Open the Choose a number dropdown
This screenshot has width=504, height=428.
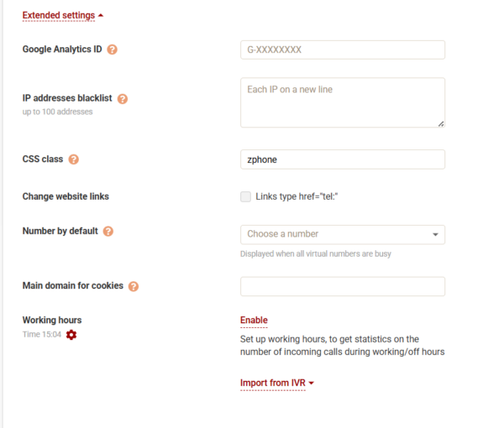tap(342, 234)
